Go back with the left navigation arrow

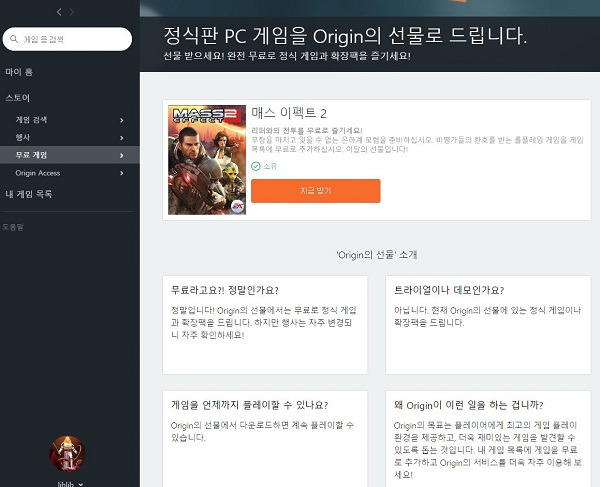(59, 12)
